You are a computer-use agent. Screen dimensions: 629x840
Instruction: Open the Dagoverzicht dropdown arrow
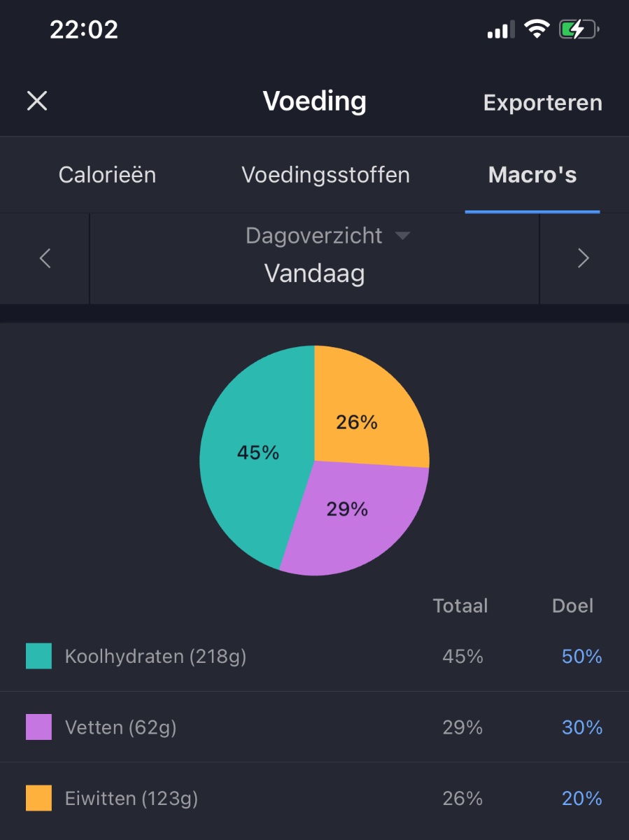[x=402, y=236]
